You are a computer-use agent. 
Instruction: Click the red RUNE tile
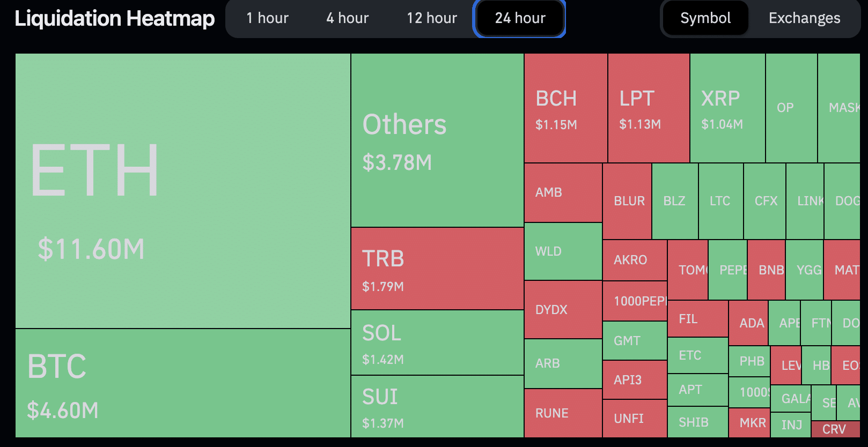[x=563, y=413]
